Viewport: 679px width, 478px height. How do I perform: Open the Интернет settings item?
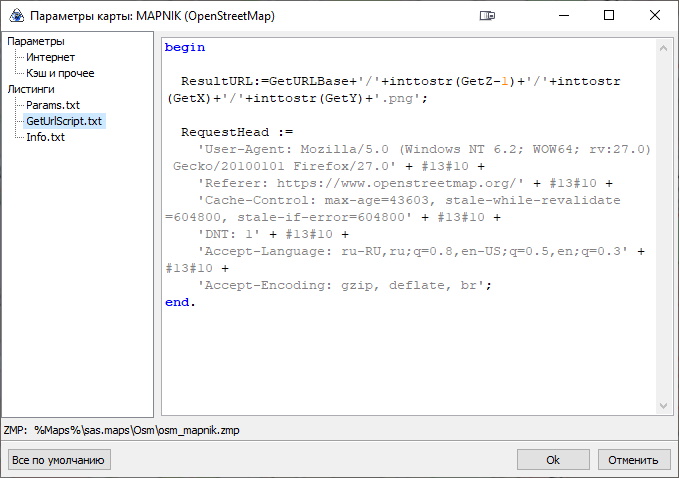[x=50, y=58]
